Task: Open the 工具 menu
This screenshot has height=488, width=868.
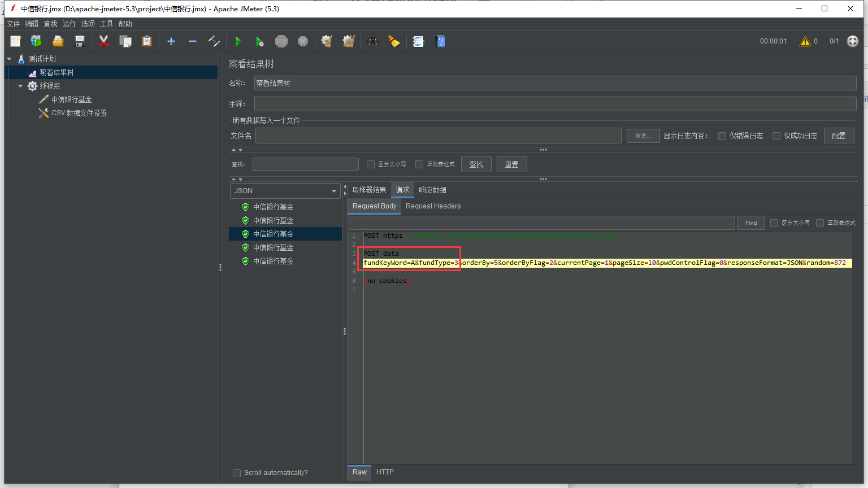Action: coord(106,24)
